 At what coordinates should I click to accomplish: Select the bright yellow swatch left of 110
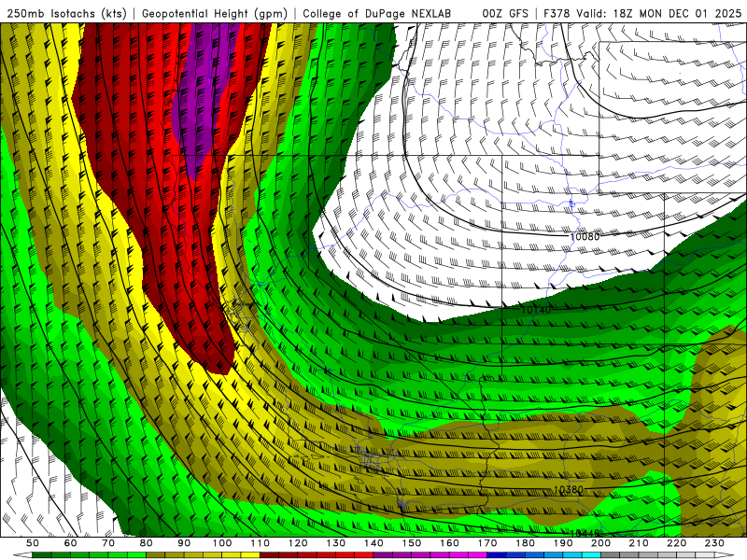(x=250, y=555)
